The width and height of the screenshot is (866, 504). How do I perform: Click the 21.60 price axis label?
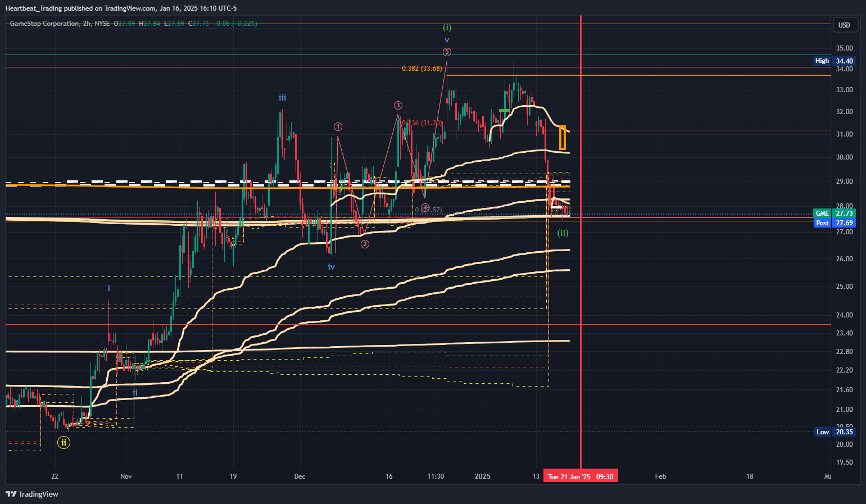pyautogui.click(x=844, y=390)
